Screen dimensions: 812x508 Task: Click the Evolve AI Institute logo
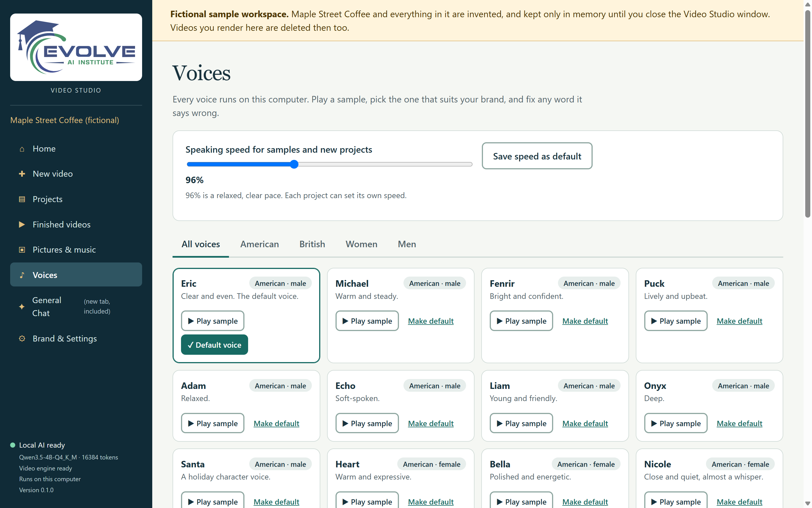pyautogui.click(x=76, y=47)
